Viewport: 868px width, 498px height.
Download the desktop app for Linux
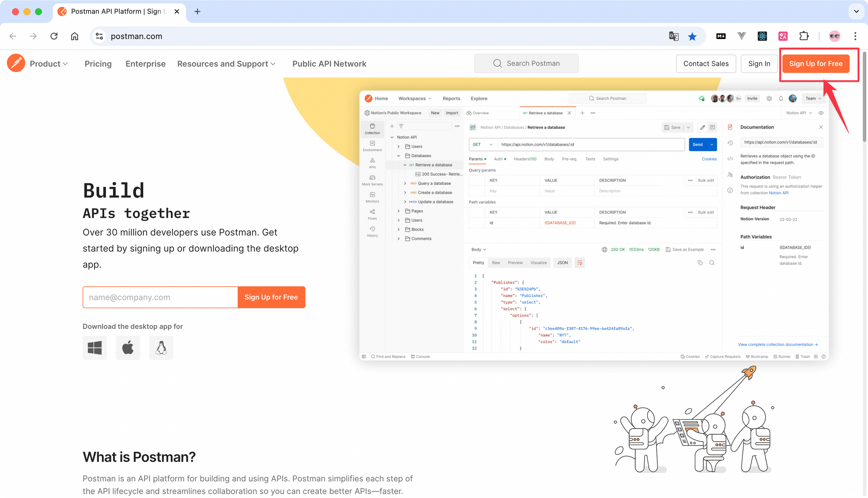161,347
